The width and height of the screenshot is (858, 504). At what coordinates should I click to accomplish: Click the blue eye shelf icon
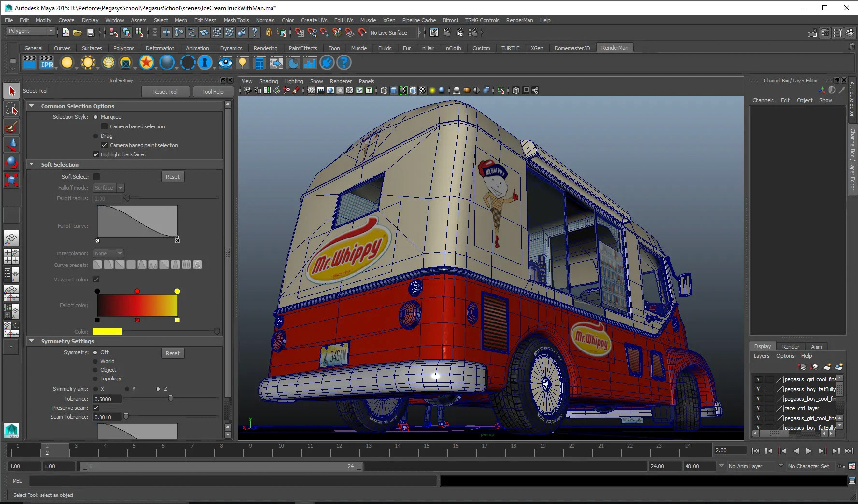coord(226,62)
